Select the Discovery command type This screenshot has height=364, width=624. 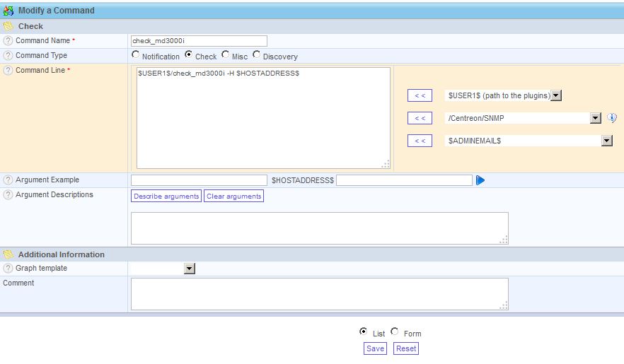pos(257,54)
